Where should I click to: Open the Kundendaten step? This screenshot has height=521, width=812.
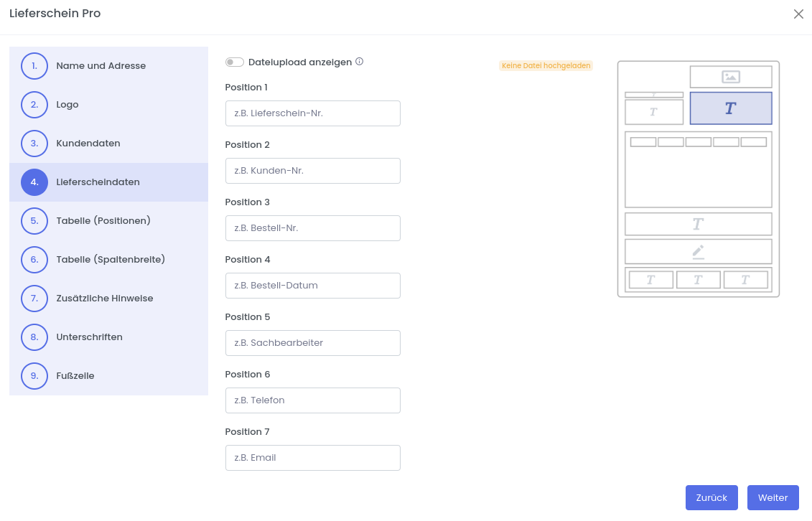88,144
